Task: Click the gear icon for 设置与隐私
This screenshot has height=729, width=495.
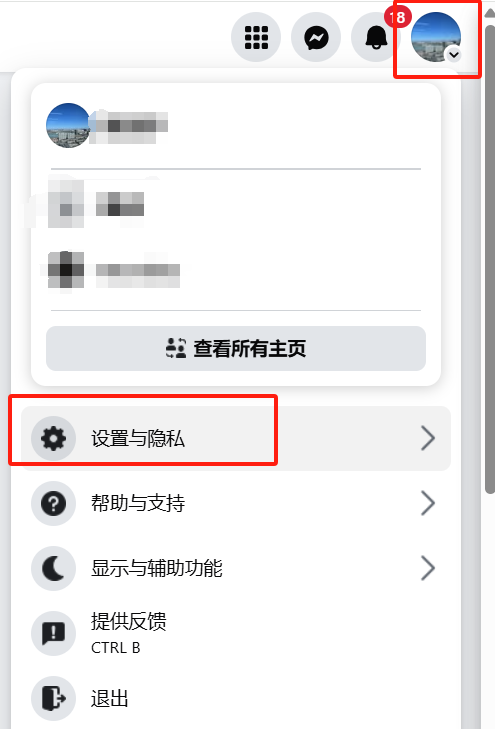Action: [53, 438]
